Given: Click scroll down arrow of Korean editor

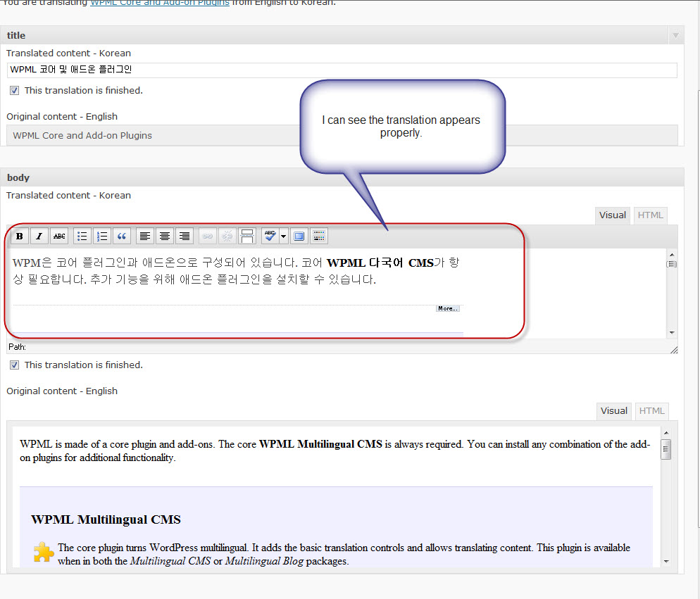Looking at the screenshot, I should pyautogui.click(x=672, y=332).
